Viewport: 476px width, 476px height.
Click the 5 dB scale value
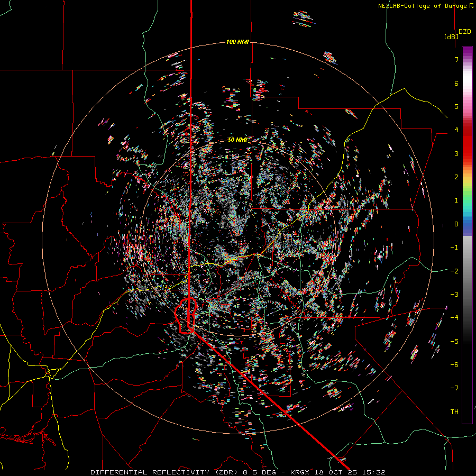pos(456,106)
